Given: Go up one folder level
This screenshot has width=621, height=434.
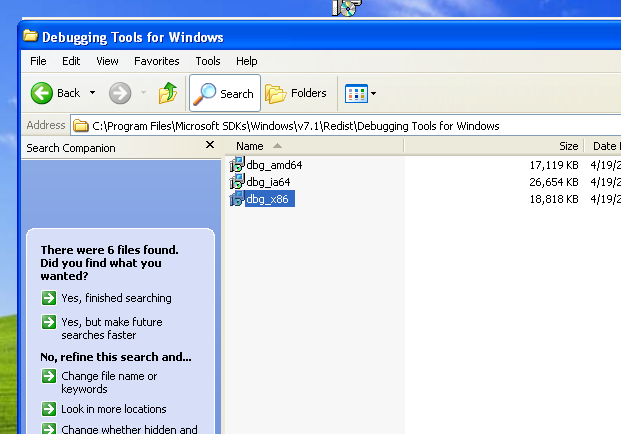Looking at the screenshot, I should (168, 93).
